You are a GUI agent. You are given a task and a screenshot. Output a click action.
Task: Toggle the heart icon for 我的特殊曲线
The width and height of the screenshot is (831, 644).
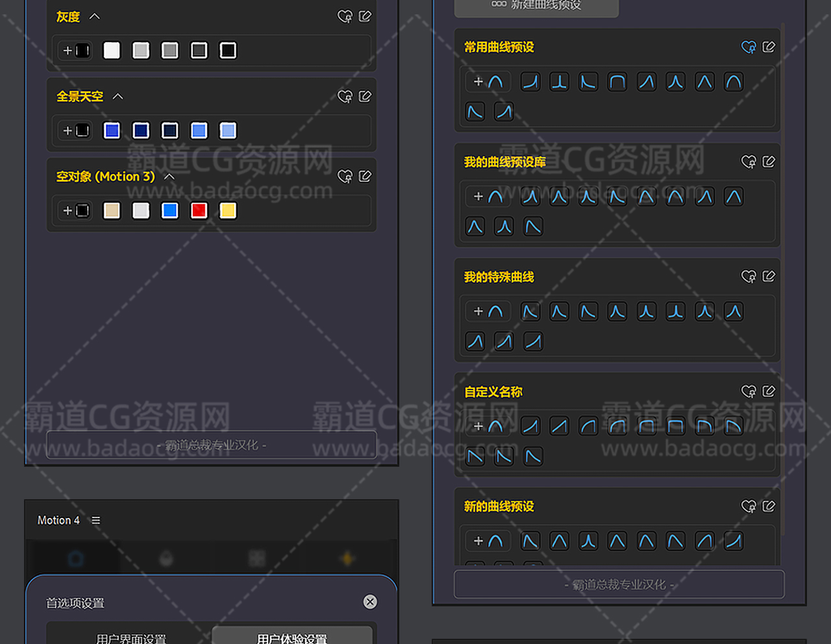(749, 277)
